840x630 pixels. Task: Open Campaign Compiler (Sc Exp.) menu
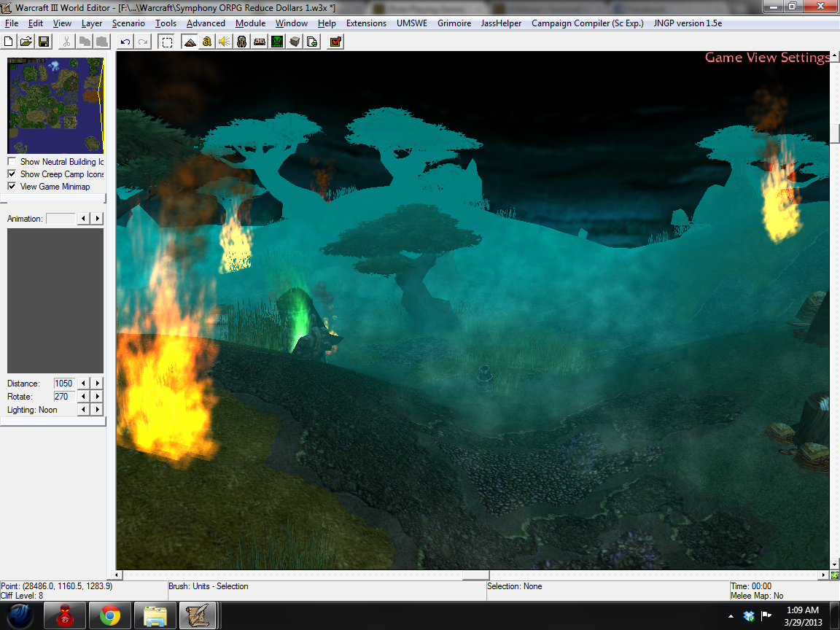click(587, 23)
